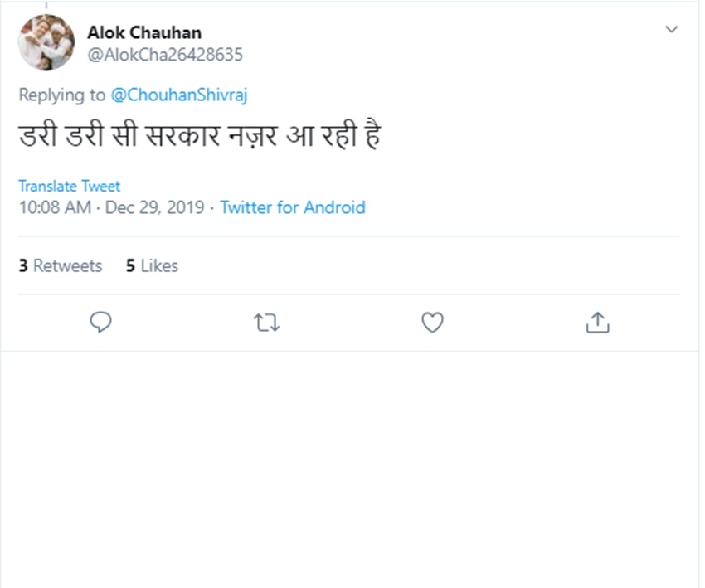The height and width of the screenshot is (588, 705).
Task: Open the @AlokCha26428635 handle
Action: (x=165, y=55)
